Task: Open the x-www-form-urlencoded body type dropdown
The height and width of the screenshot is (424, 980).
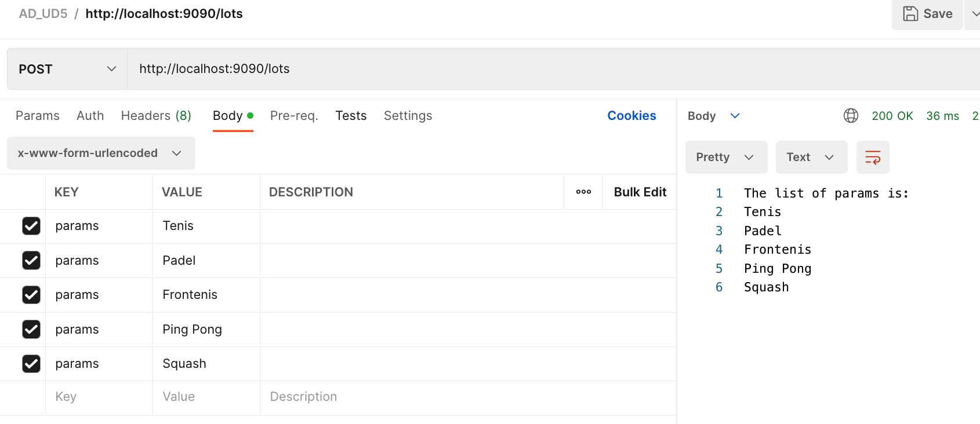Action: coord(101,153)
